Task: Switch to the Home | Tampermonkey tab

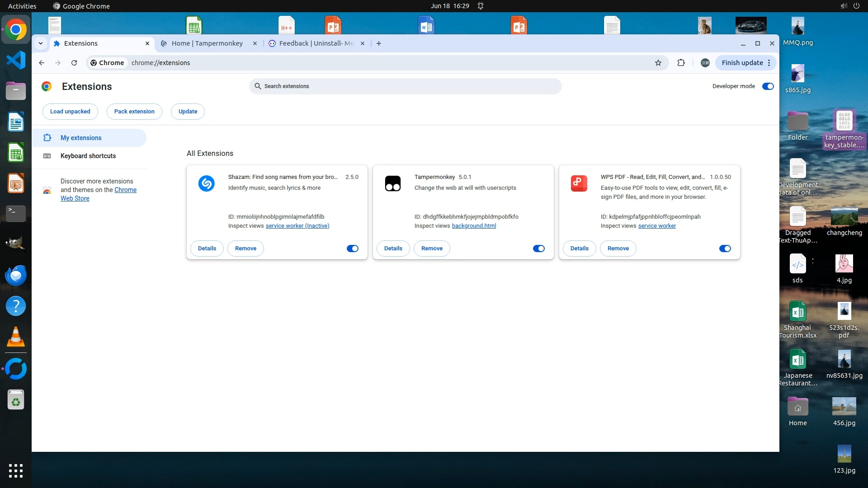Action: click(207, 43)
